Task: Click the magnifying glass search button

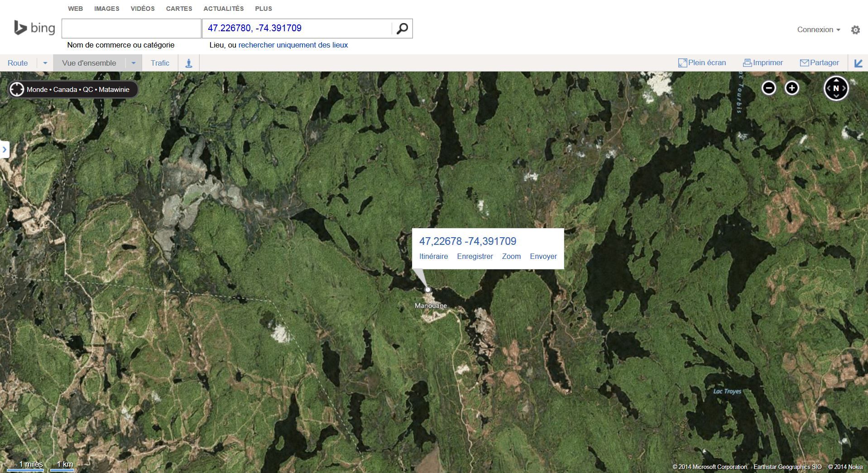Action: tap(402, 29)
